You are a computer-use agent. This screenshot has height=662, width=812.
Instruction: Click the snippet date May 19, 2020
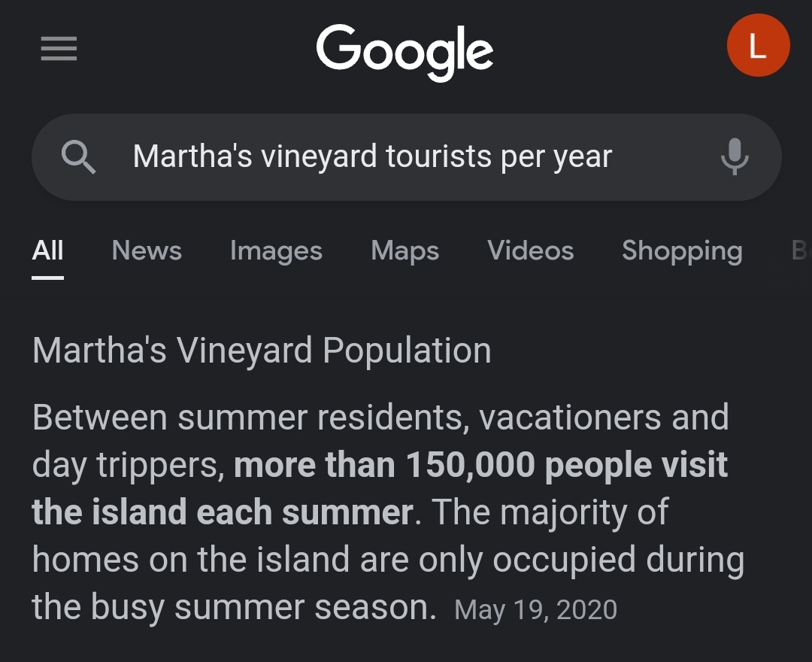click(535, 609)
